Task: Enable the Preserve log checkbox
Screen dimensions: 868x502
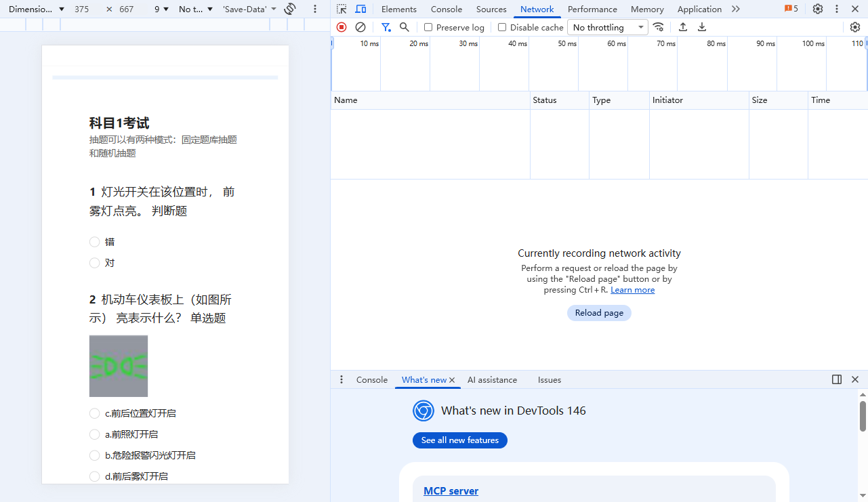Action: pos(428,28)
